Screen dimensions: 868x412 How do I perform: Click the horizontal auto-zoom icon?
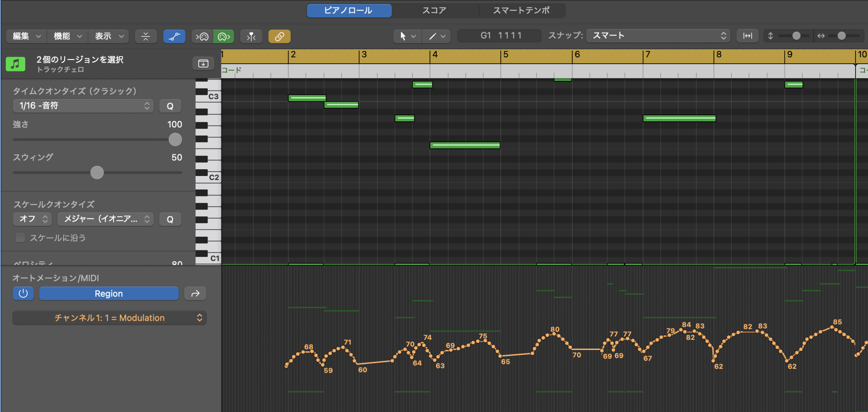[x=748, y=36]
